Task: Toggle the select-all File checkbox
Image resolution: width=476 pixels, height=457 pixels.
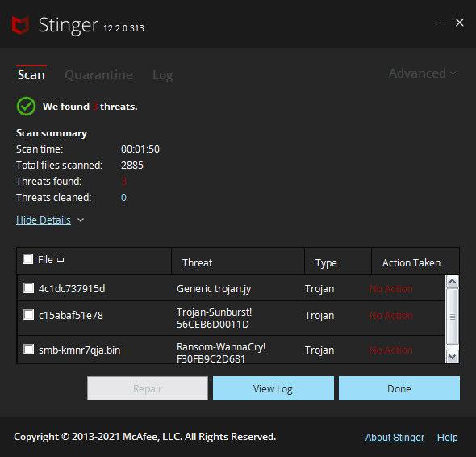Action: 28,259
